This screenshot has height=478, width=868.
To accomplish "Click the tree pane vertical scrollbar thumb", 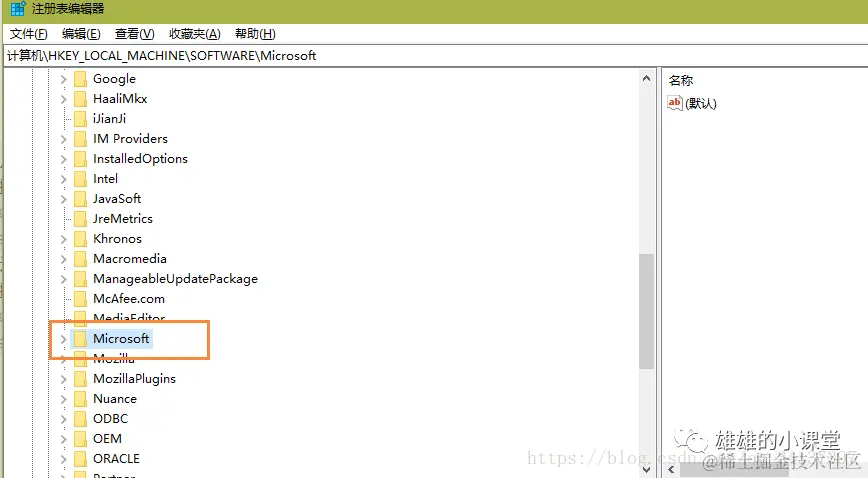I will 646,311.
